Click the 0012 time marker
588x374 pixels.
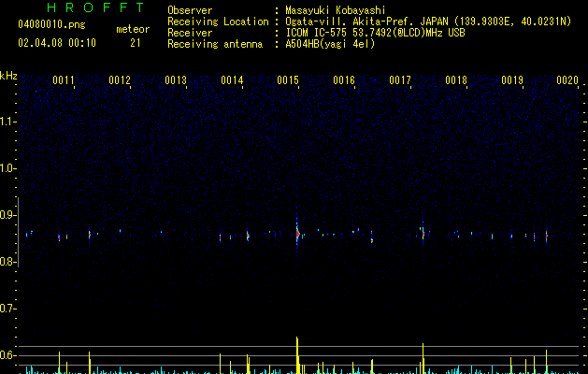click(120, 80)
